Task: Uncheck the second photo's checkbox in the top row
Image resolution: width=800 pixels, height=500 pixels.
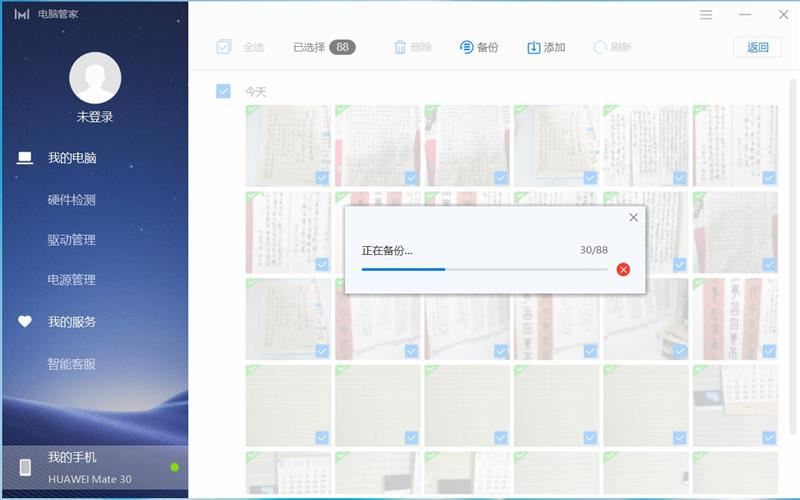Action: click(411, 178)
